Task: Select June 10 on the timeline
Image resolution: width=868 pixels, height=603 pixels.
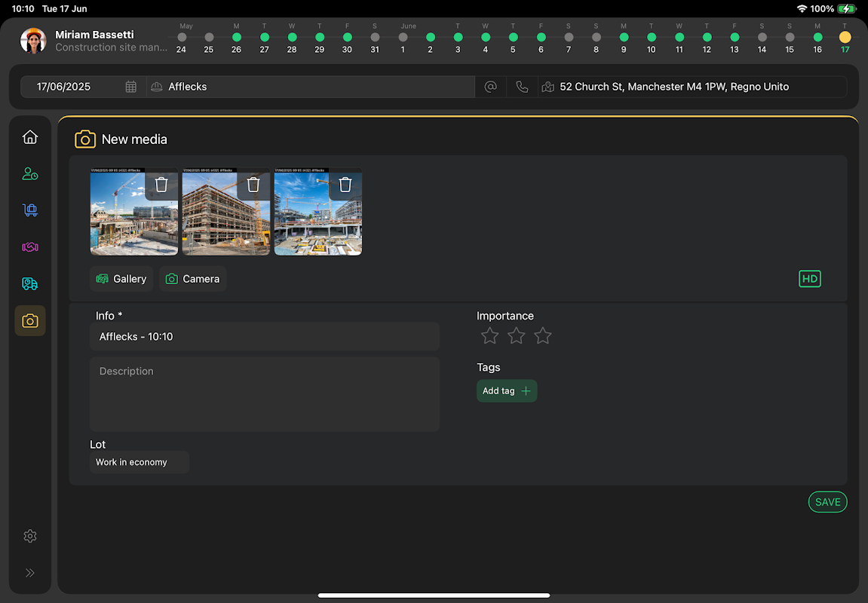Action: [652, 37]
